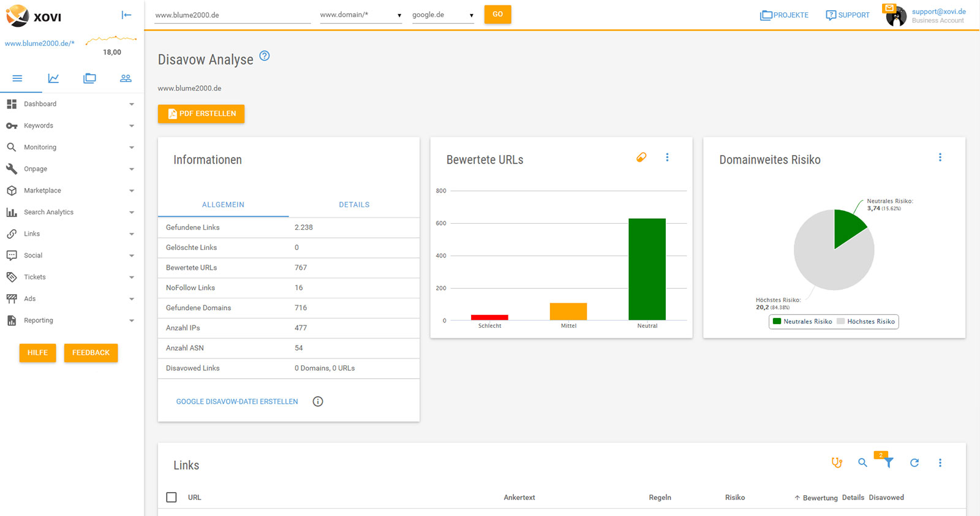
Task: Open Tickets in the sidebar
Action: click(35, 277)
